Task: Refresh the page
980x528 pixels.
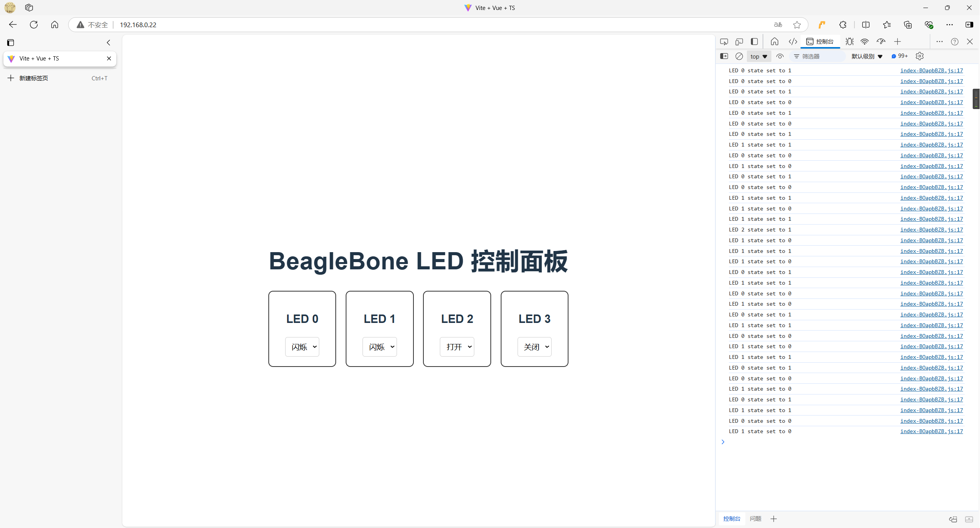Action: tap(34, 24)
